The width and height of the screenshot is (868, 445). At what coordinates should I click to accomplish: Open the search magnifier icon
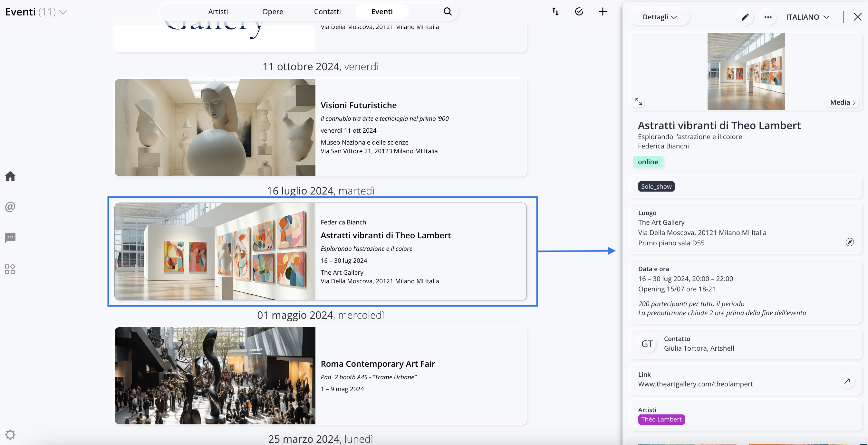coord(447,12)
